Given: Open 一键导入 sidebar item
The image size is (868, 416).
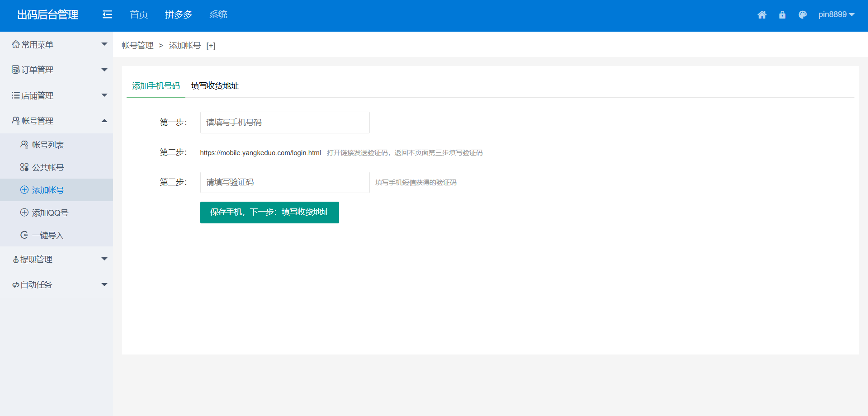Looking at the screenshot, I should (x=47, y=235).
